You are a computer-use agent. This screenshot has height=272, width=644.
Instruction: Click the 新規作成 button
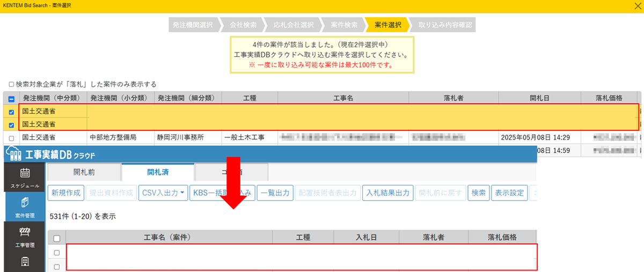(66, 193)
